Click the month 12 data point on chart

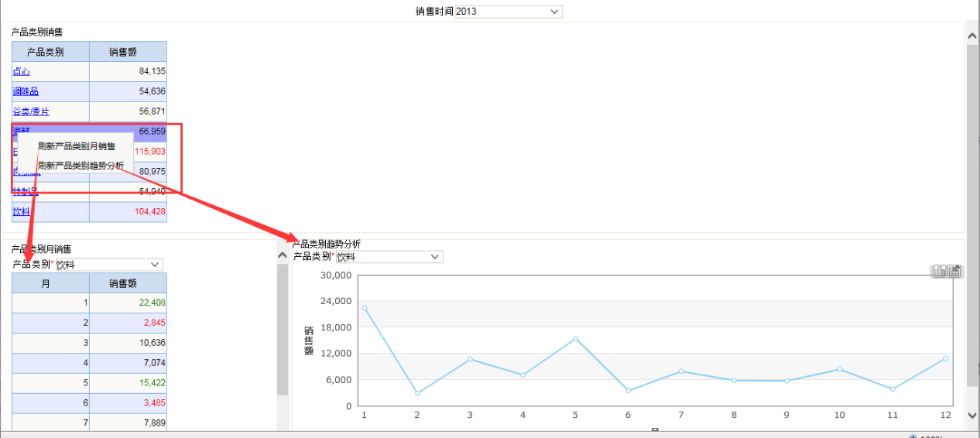[945, 358]
